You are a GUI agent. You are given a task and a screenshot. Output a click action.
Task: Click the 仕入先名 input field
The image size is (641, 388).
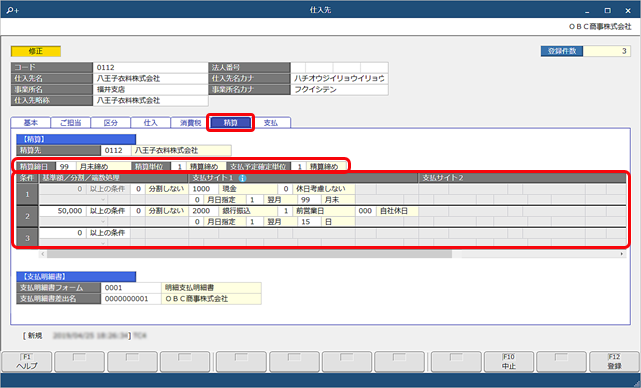point(150,78)
